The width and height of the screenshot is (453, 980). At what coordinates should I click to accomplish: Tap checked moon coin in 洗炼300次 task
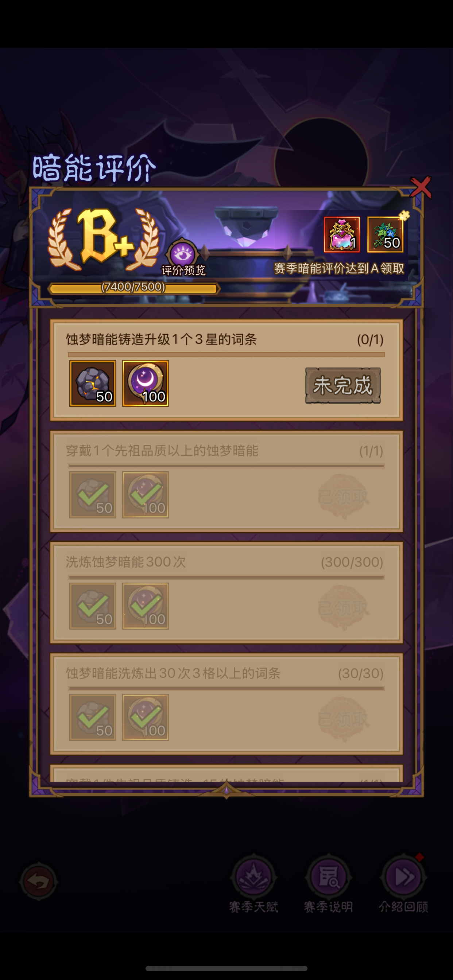(x=146, y=606)
